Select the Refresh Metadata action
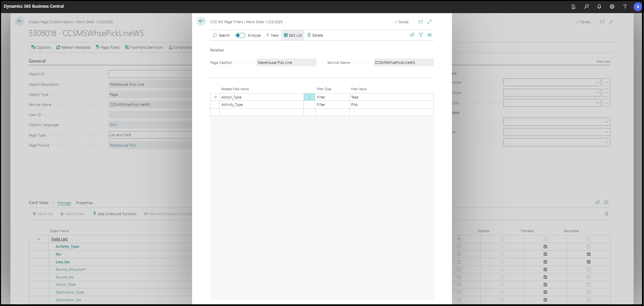 pyautogui.click(x=73, y=47)
